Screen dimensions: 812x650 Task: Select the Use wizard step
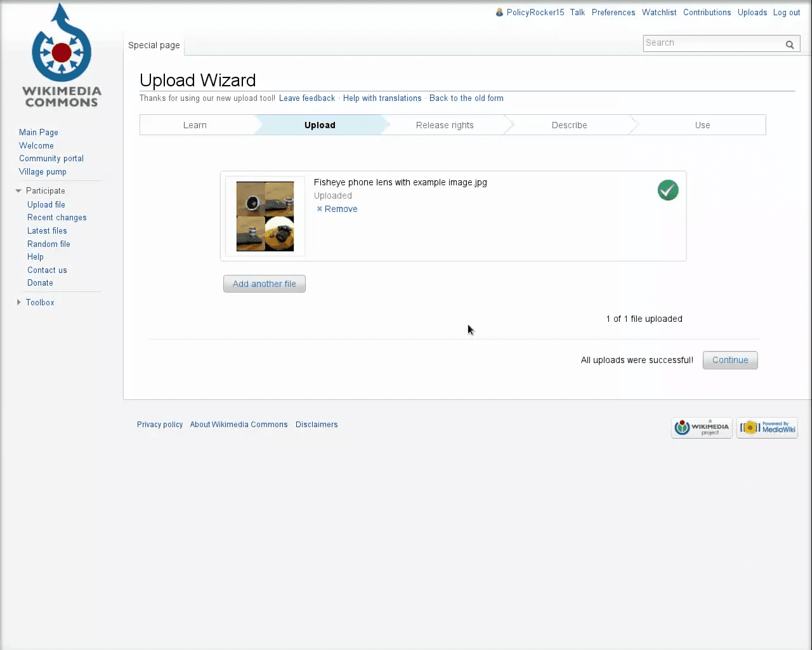(x=702, y=125)
